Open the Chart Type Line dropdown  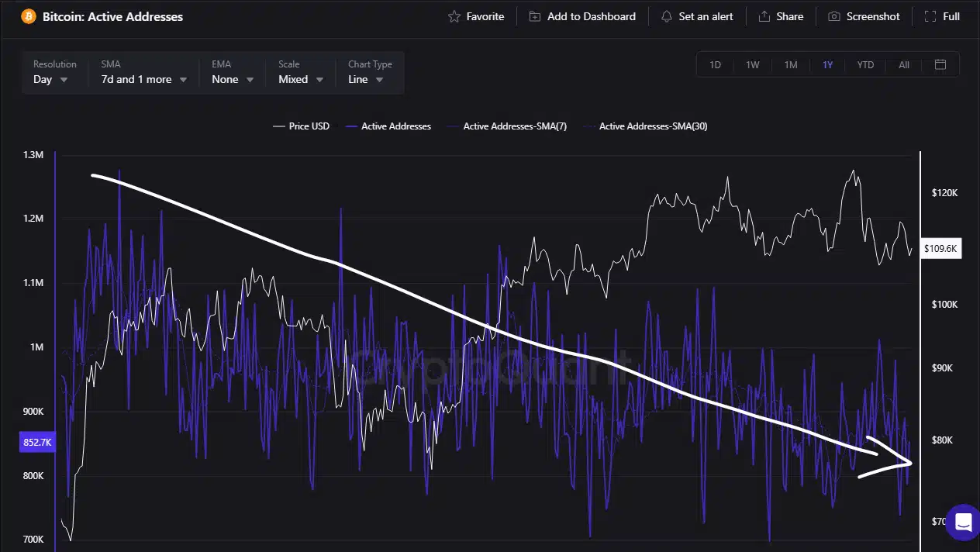coord(367,79)
